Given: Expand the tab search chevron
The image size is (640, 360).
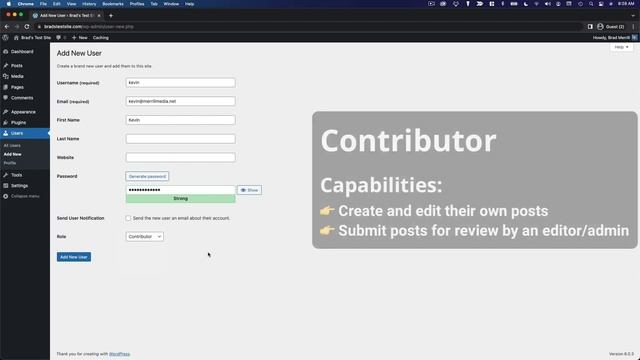Looking at the screenshot, I should coord(633,16).
